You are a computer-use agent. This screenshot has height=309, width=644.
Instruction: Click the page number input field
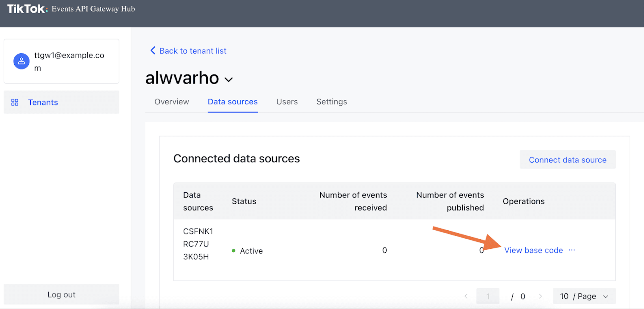coord(488,296)
